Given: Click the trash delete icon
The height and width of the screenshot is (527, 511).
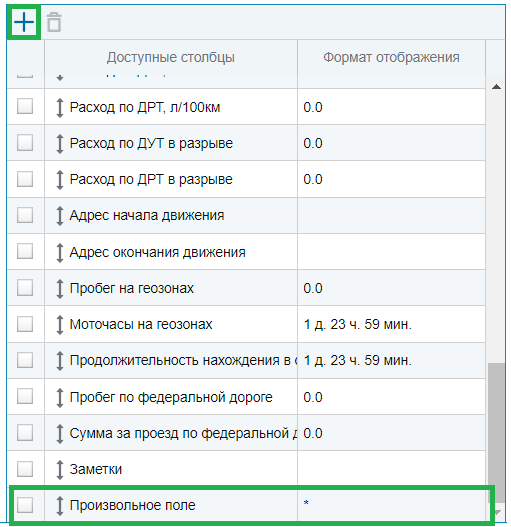Looking at the screenshot, I should (x=54, y=22).
